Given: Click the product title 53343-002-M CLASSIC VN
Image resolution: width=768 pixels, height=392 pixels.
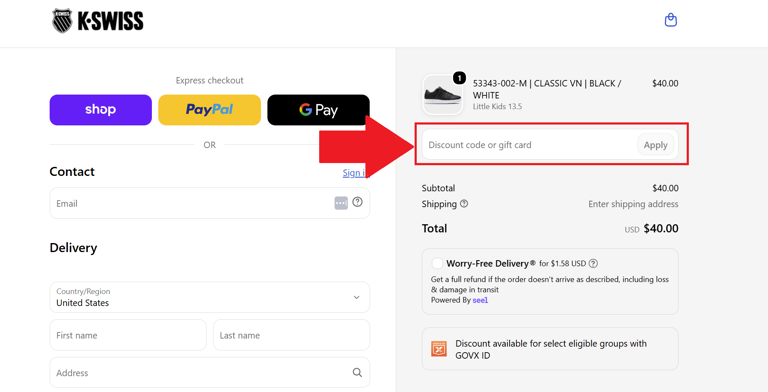Looking at the screenshot, I should pos(547,89).
